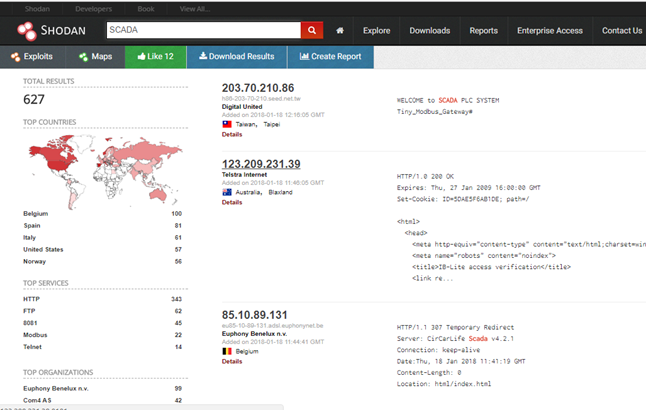
Task: Click the red magnifier search button
Action: click(313, 30)
